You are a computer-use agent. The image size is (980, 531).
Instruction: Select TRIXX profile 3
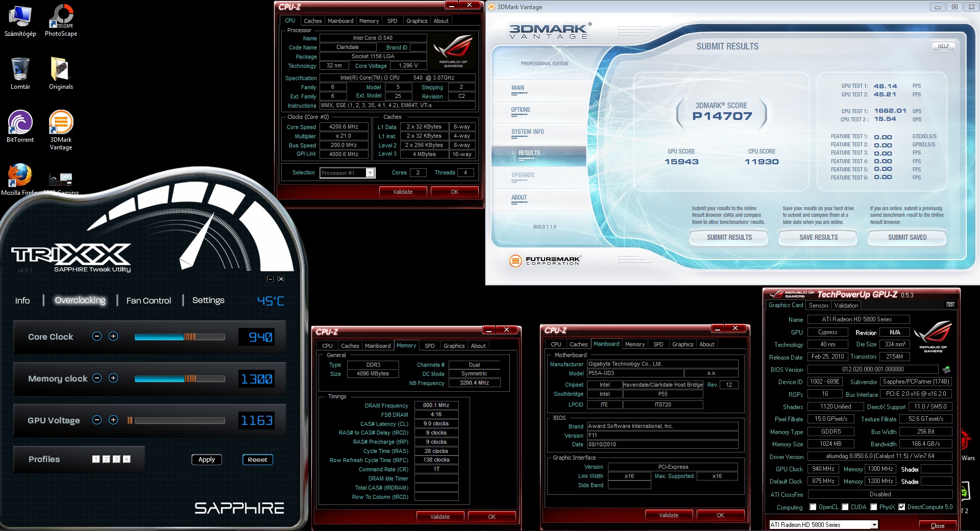[x=116, y=459]
